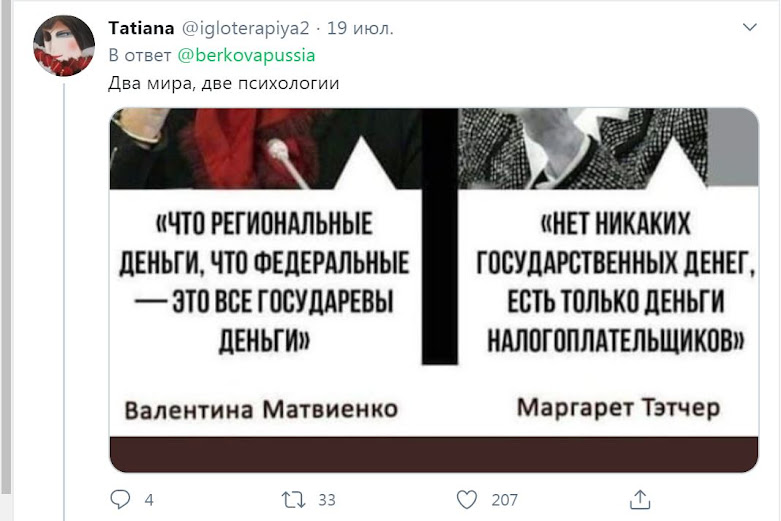The width and height of the screenshot is (781, 521).
Task: Open the Tatiana display name link
Action: click(x=141, y=28)
